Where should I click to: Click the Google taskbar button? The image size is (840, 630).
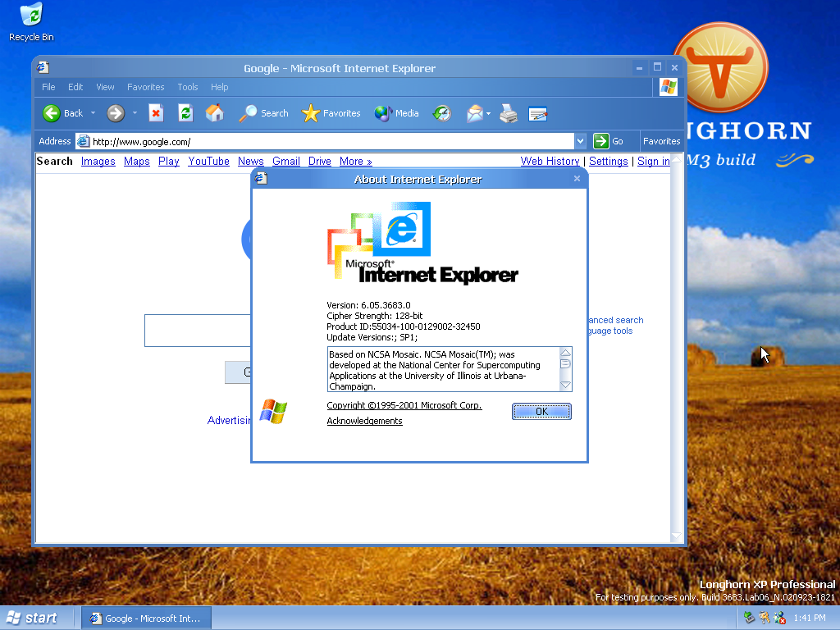pos(146,619)
